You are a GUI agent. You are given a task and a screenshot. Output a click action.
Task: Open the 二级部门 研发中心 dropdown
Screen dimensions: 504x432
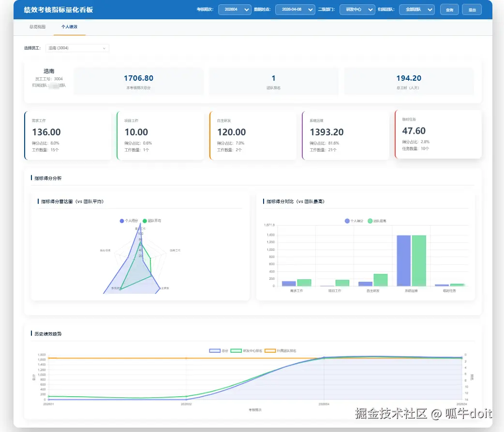coord(357,10)
